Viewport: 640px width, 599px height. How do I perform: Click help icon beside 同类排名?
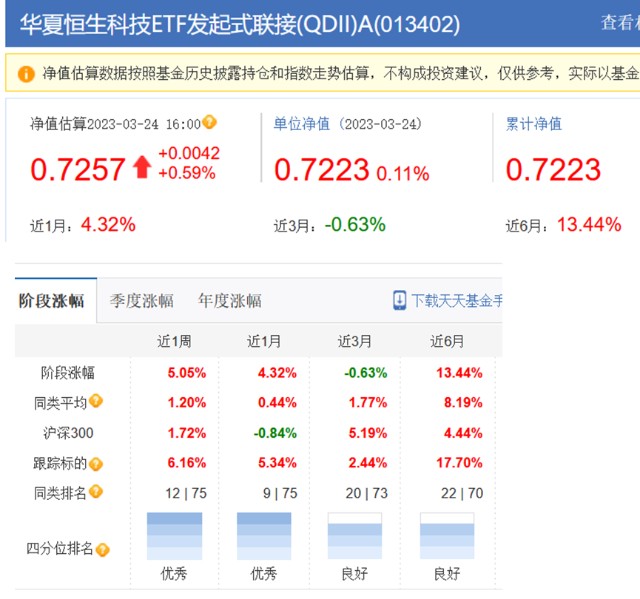(96, 491)
